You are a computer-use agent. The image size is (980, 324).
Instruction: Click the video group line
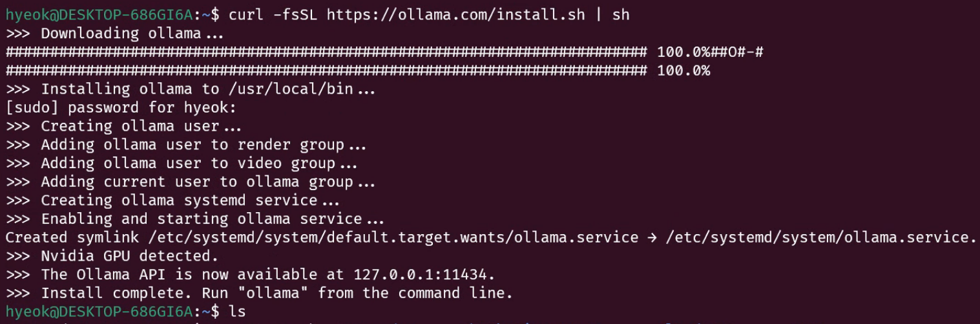coord(182,163)
